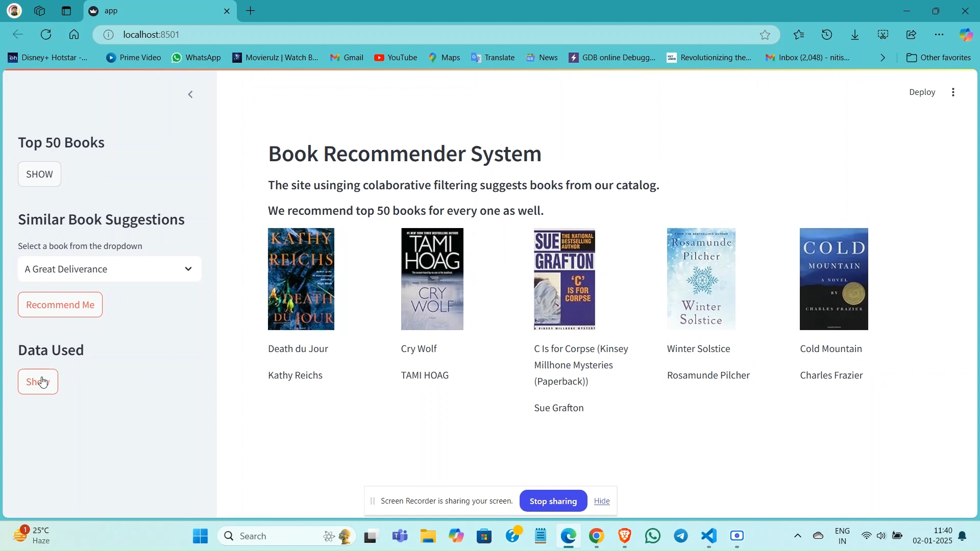Show hidden system tray icons

tap(798, 537)
